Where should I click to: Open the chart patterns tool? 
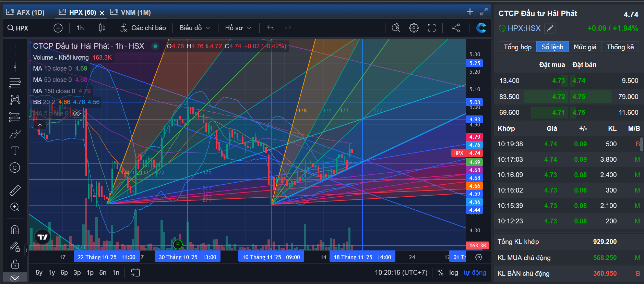[x=15, y=100]
